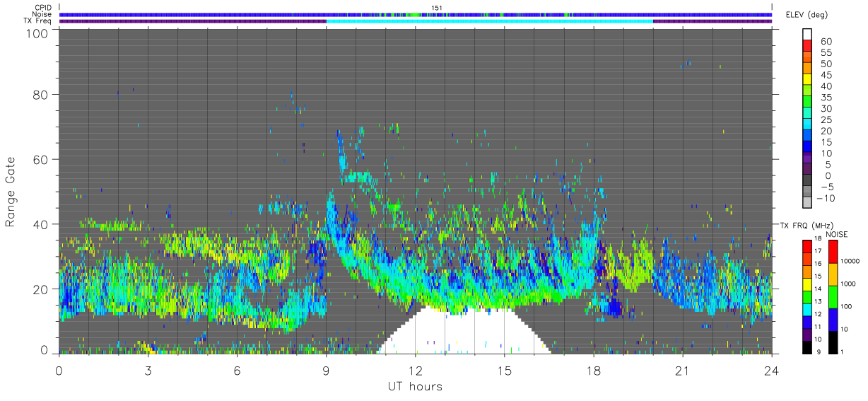Click Range Gate tick label '60'
The height and width of the screenshot is (401, 868).
pos(41,159)
